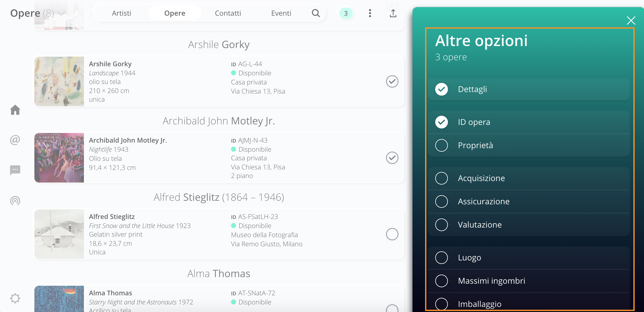Click Via Remo Giusto, Milano address
Viewport: 644px width, 312px height.
[x=267, y=244]
